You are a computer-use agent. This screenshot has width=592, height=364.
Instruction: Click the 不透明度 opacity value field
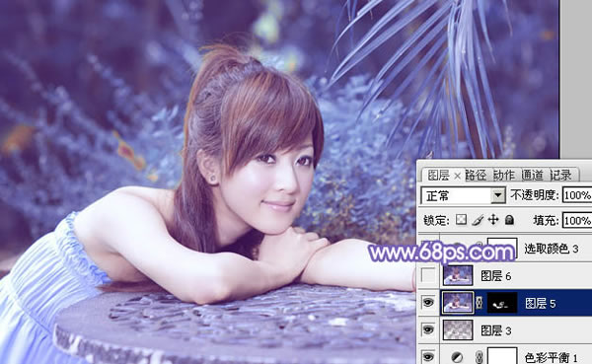pyautogui.click(x=577, y=195)
